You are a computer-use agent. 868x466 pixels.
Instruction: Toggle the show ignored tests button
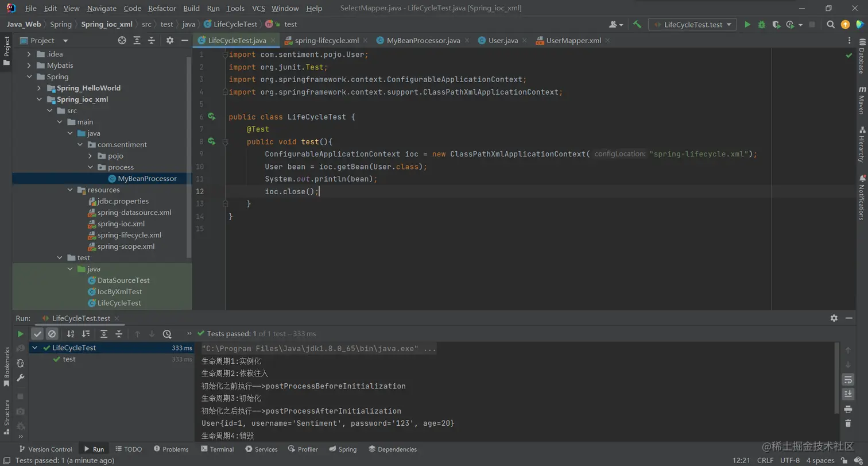(52, 334)
